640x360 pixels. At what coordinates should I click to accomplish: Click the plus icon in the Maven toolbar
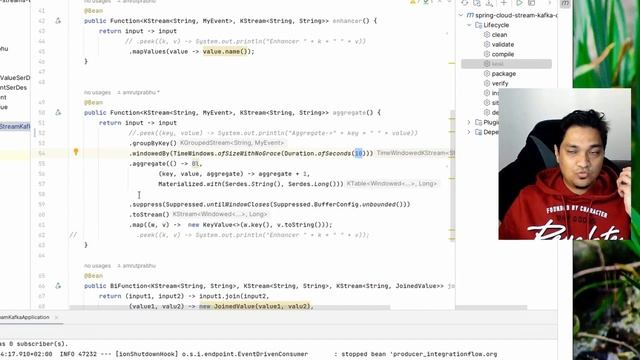click(504, 3)
